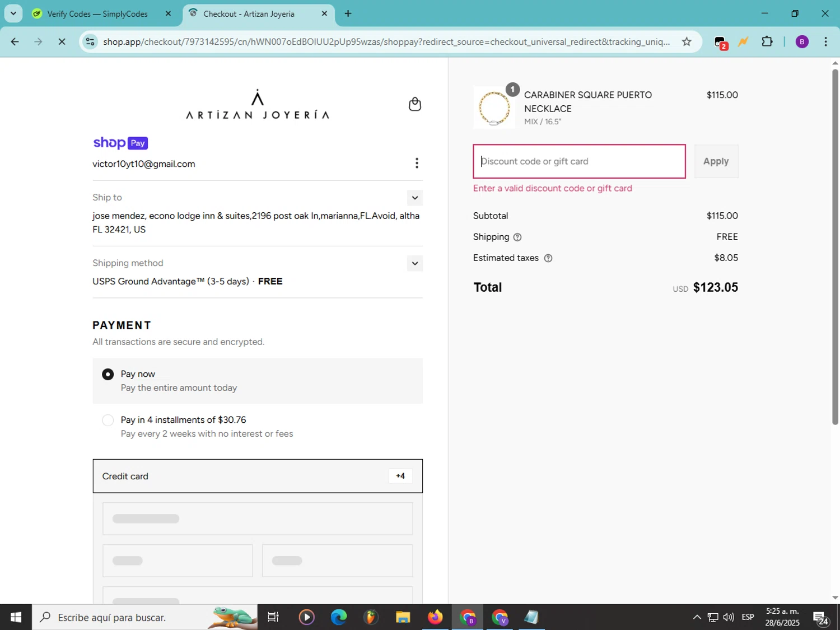Image resolution: width=840 pixels, height=630 pixels.
Task: Open the Chrome three-dot menu
Action: tap(825, 41)
